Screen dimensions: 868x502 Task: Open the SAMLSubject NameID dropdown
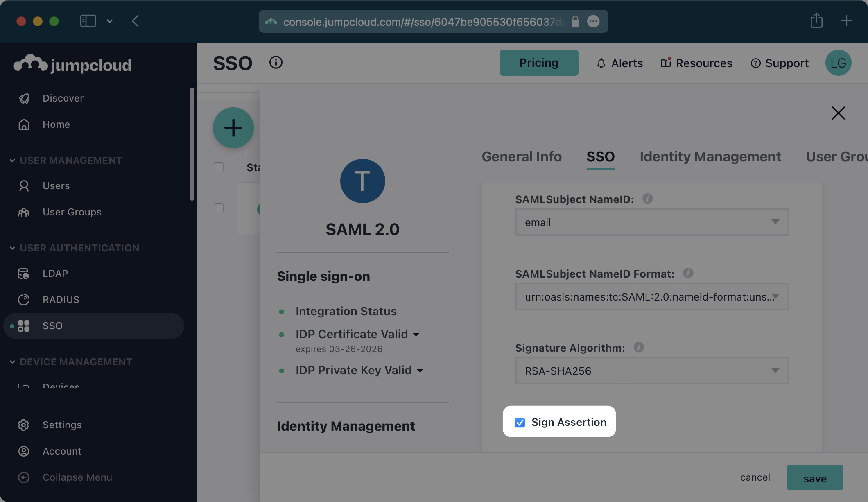pos(652,222)
